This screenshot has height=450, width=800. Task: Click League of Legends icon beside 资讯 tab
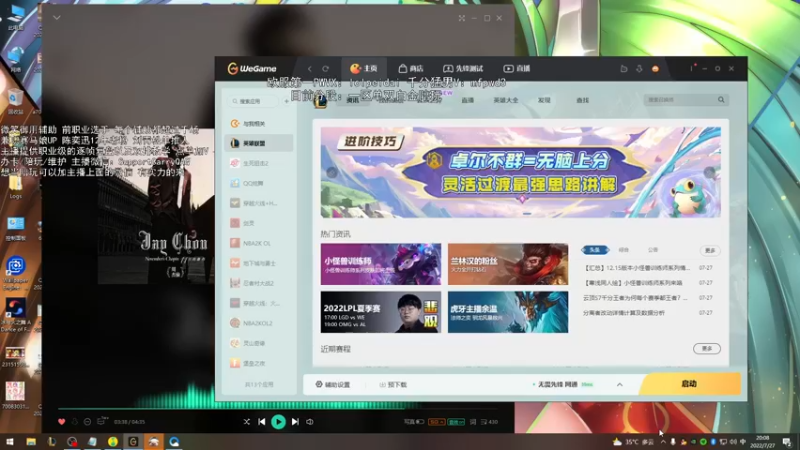[x=320, y=101]
